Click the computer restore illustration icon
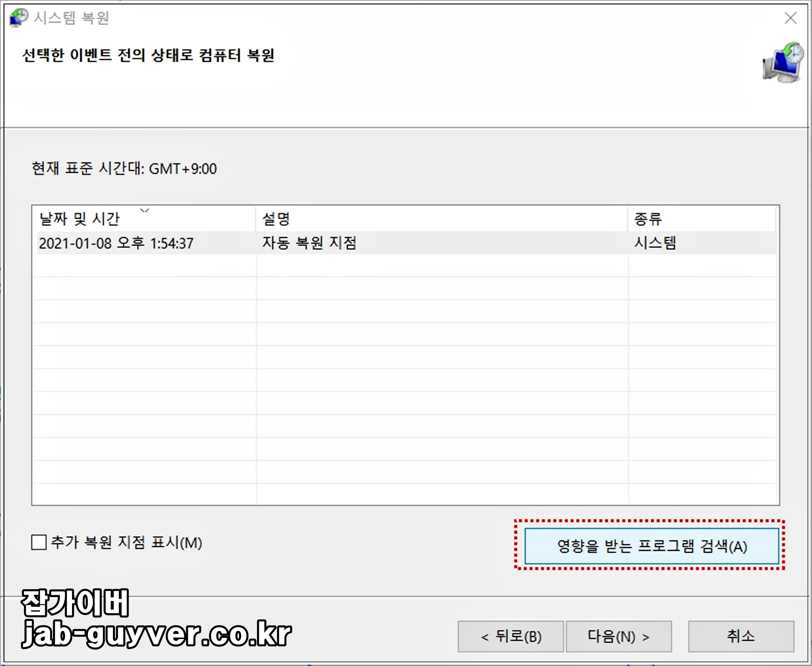Viewport: 812px width, 666px height. 783,62
